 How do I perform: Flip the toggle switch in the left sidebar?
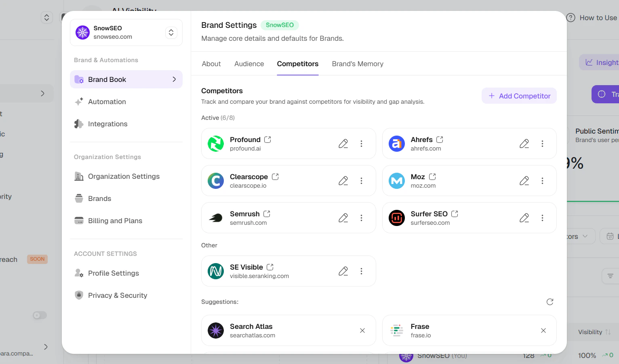click(39, 315)
